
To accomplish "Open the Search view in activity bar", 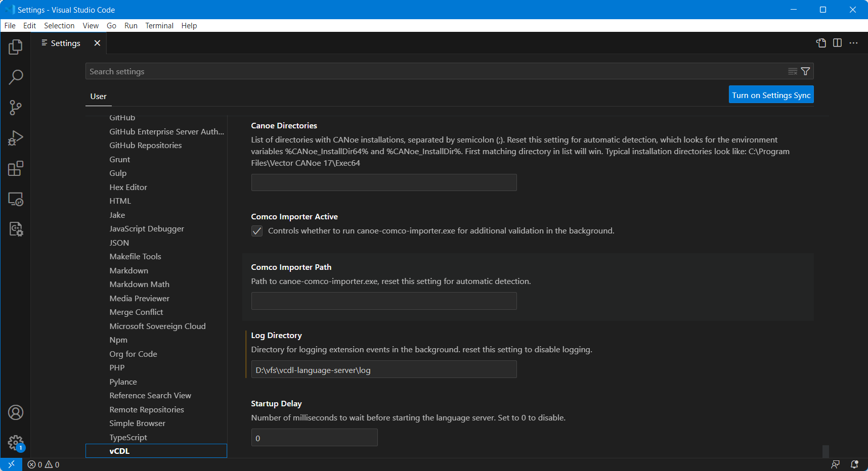I will [x=16, y=77].
